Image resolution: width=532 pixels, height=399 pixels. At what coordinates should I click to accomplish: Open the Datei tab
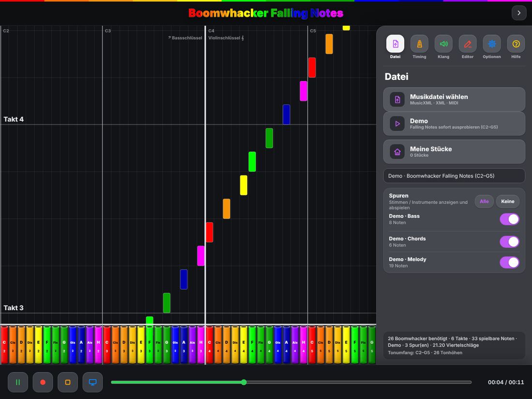click(395, 47)
